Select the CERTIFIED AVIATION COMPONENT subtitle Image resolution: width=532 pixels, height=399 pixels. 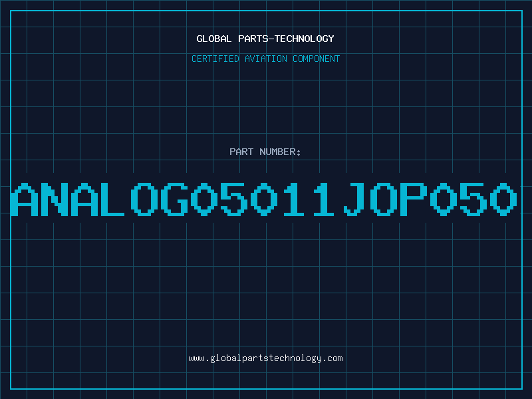point(265,59)
